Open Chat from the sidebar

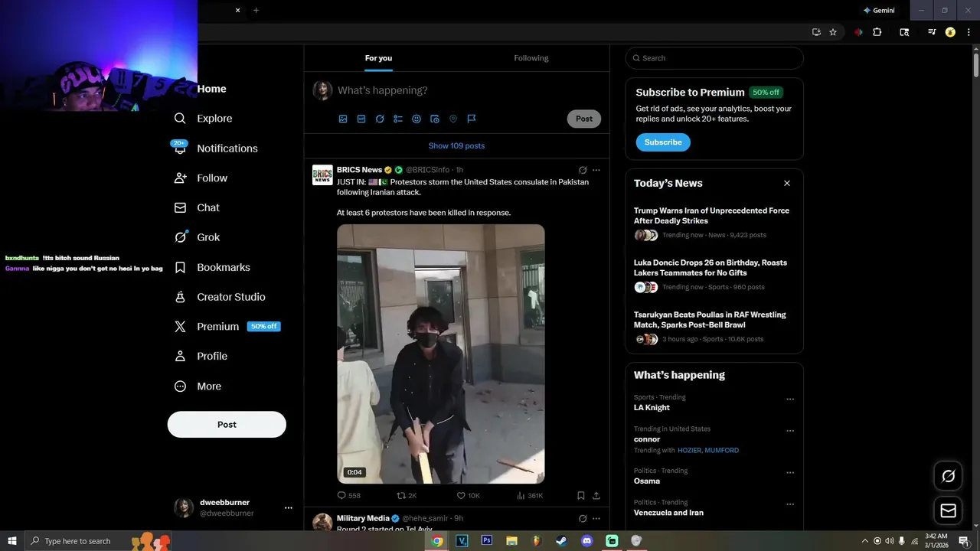[197, 207]
